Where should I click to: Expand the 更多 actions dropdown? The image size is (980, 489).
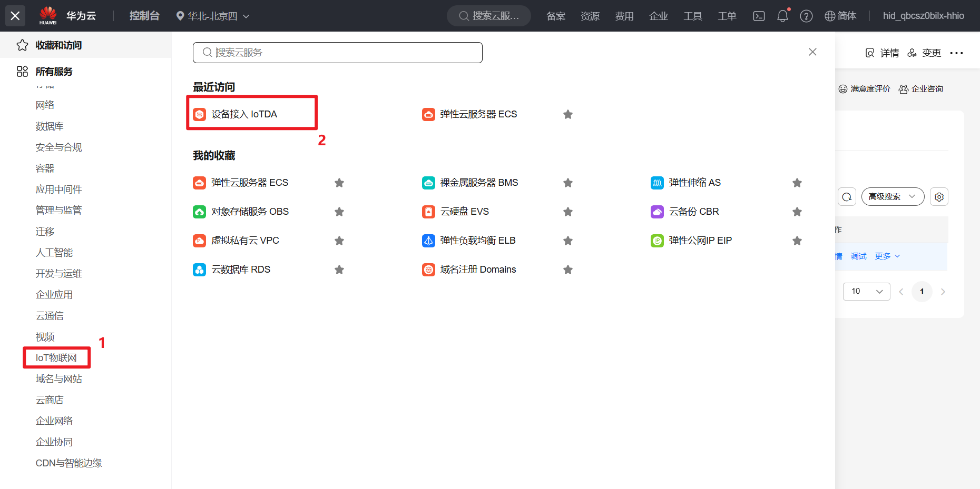click(x=888, y=256)
